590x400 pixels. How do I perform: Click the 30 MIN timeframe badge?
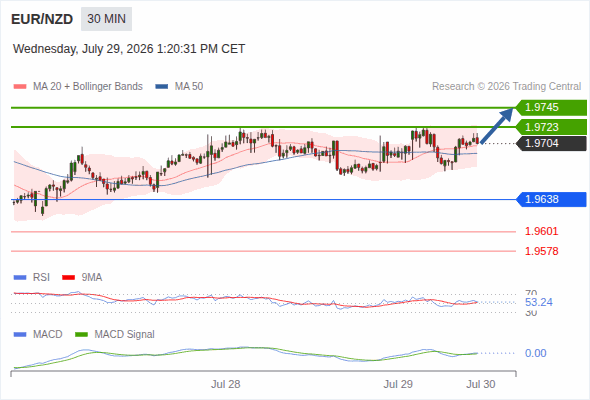(106, 19)
